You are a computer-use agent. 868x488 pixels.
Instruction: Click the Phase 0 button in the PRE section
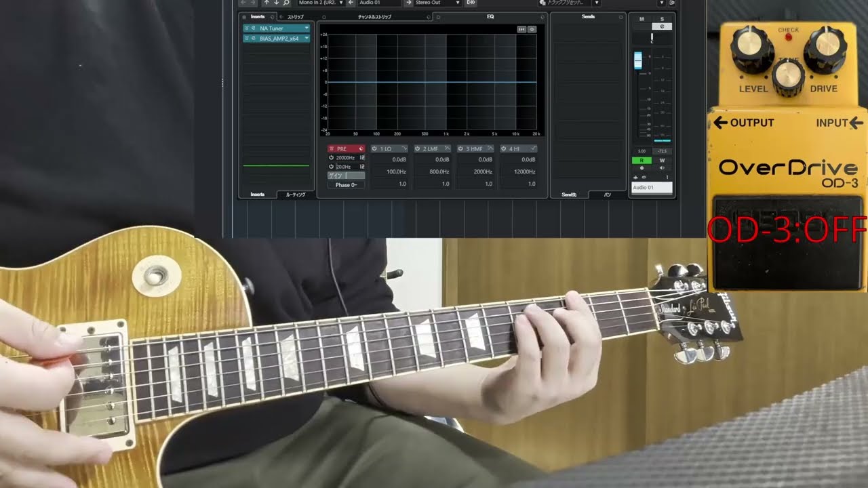(347, 184)
